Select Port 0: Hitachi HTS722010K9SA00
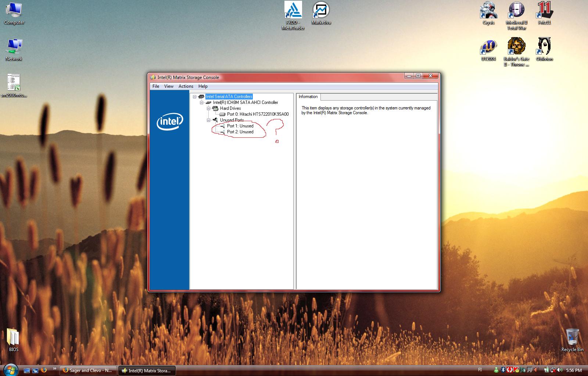Viewport: 588px width, 376px height. pos(258,114)
